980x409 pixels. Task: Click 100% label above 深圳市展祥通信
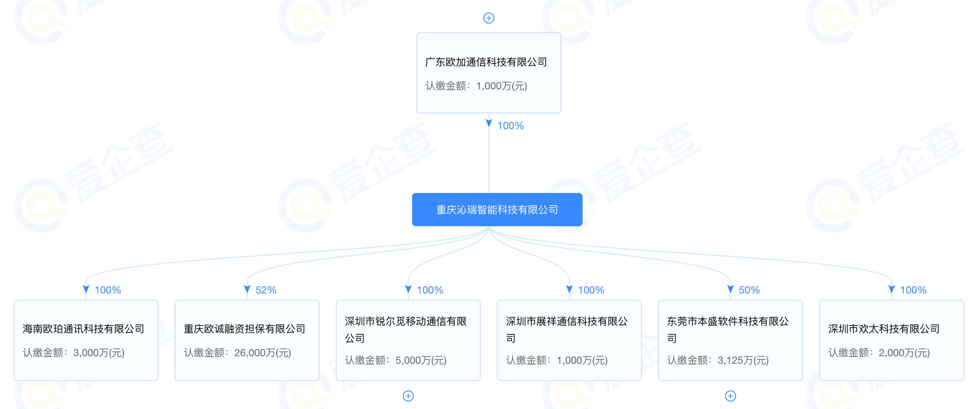click(591, 290)
